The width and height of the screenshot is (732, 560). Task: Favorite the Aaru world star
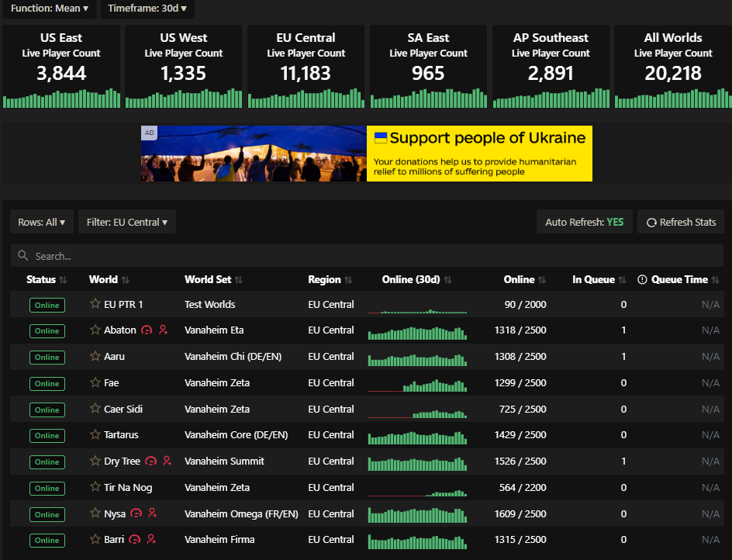click(x=95, y=356)
